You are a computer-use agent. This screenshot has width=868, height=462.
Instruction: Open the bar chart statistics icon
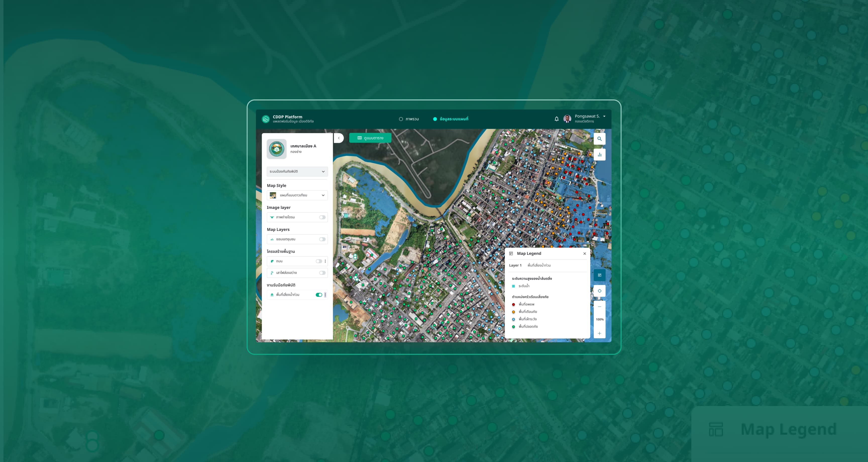600,155
